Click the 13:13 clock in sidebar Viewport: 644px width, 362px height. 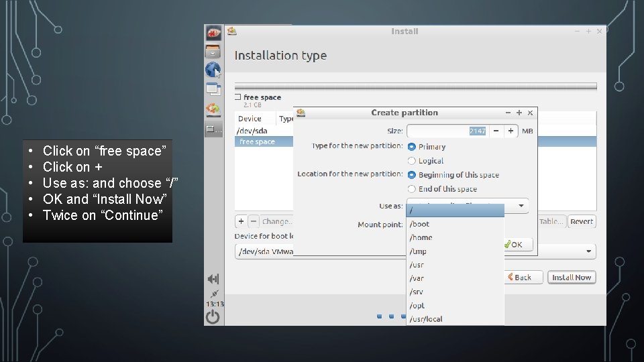(x=215, y=304)
